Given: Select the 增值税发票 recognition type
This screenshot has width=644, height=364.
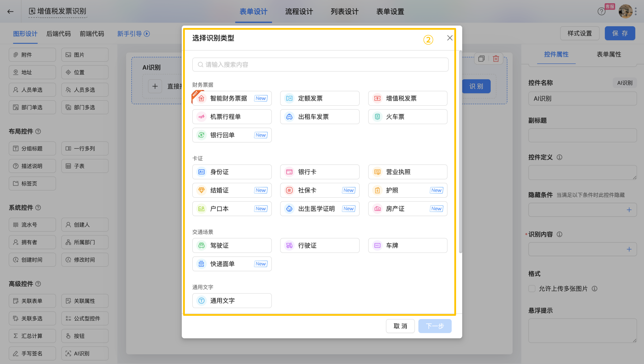Looking at the screenshot, I should tap(407, 98).
